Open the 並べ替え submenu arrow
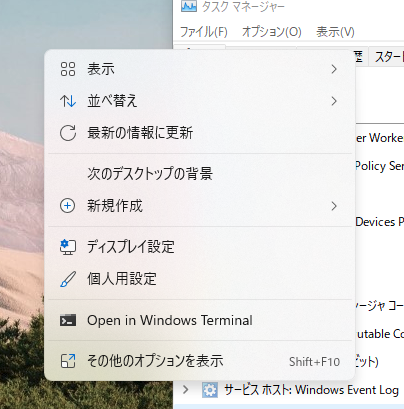 pos(334,101)
